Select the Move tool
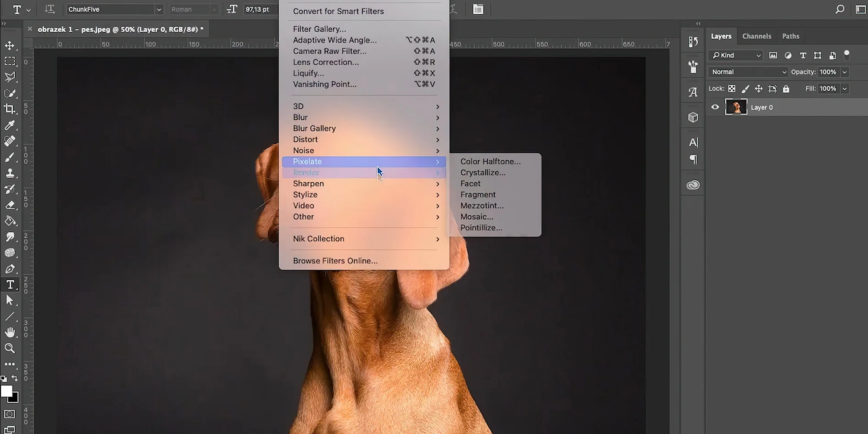 [x=10, y=45]
